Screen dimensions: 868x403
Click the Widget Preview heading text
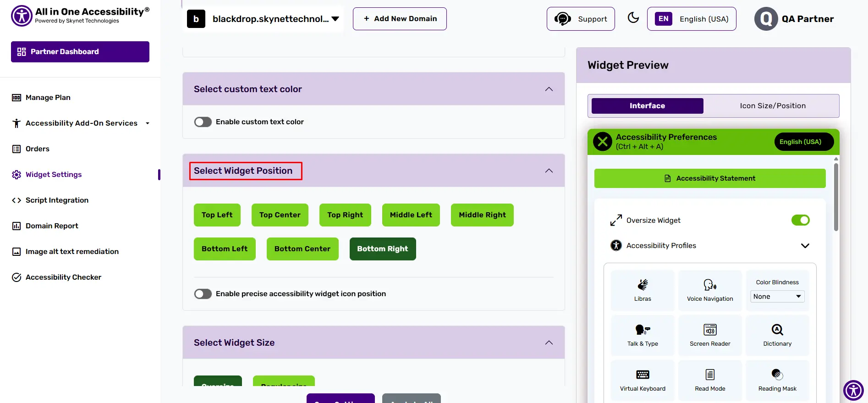coord(628,65)
